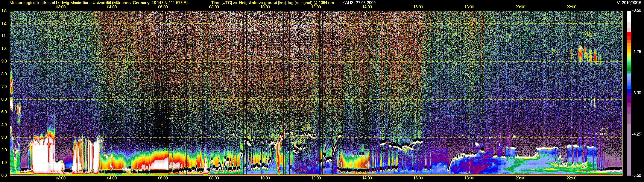The width and height of the screenshot is (644, 182).
Task: Click 02:00 on the lower time axis
Action: point(61,178)
